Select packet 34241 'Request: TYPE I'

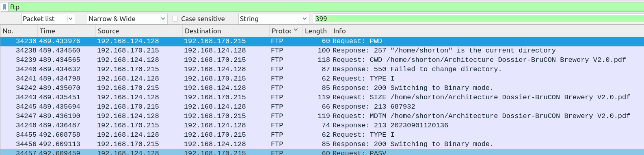[322, 79]
